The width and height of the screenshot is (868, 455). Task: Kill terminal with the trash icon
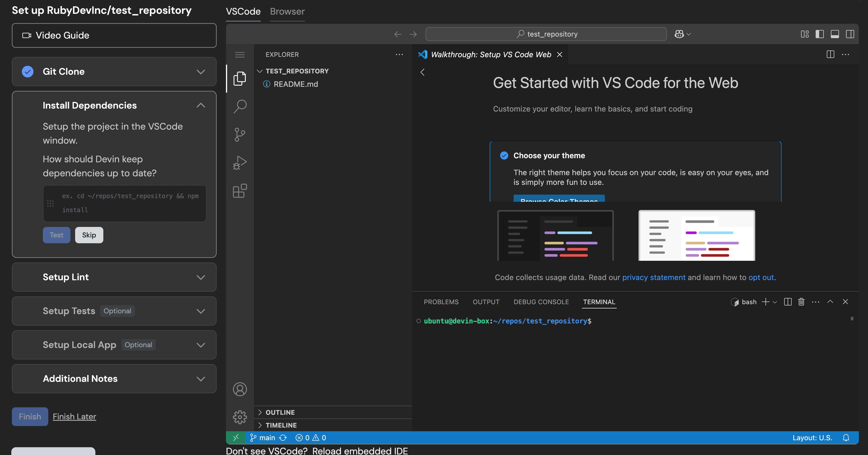(x=801, y=302)
